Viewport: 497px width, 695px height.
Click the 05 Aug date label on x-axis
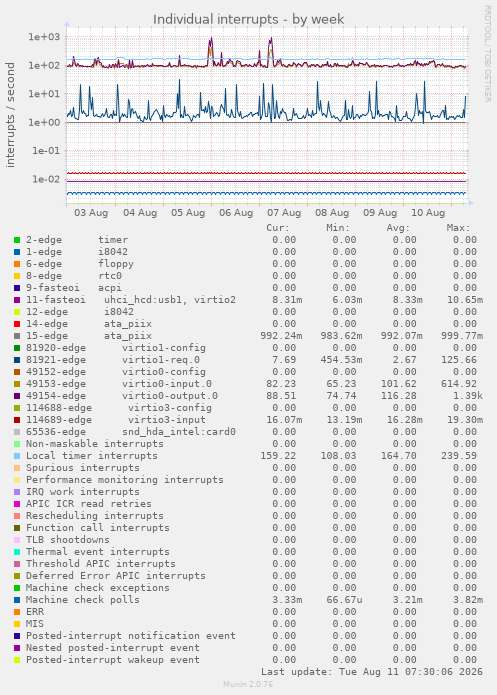pos(188,213)
